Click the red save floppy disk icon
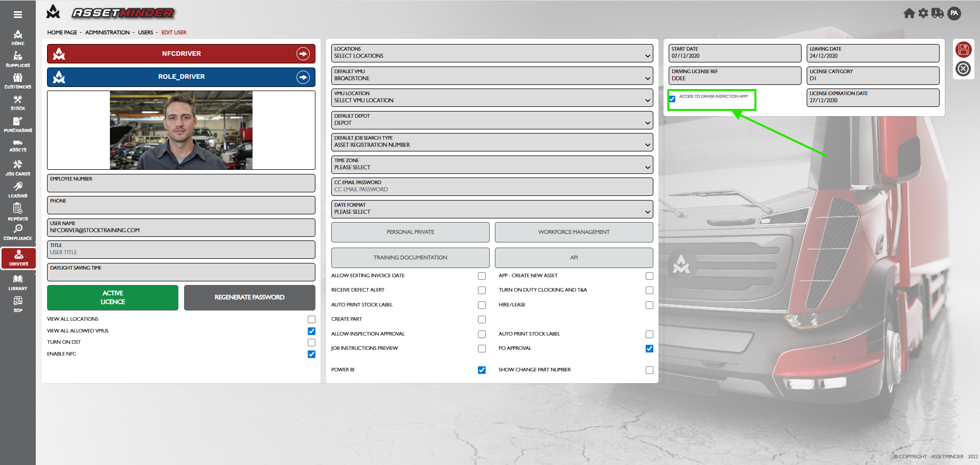Image resolution: width=980 pixels, height=465 pixels. coord(963,50)
